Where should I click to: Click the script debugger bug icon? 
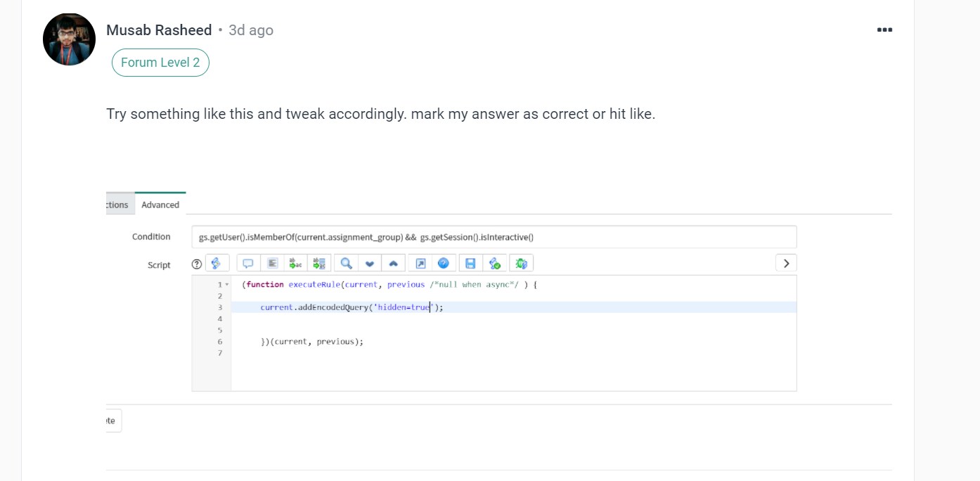(x=522, y=263)
